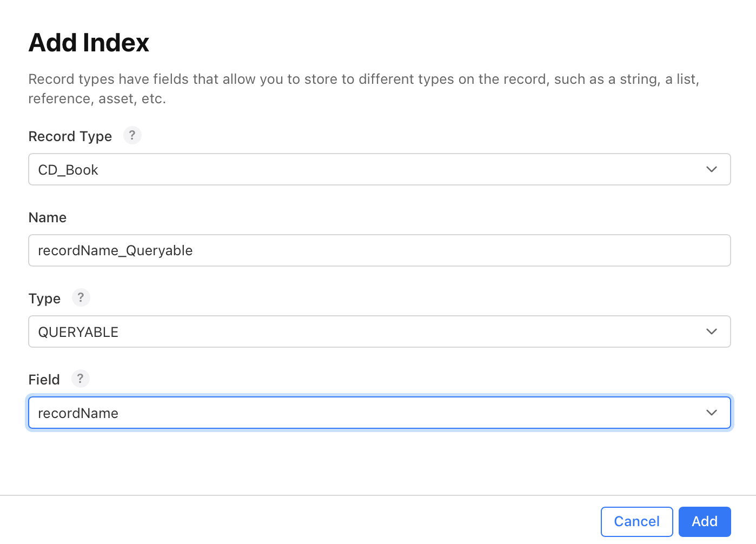Click the help icon next to Type
756x544 pixels.
(81, 297)
